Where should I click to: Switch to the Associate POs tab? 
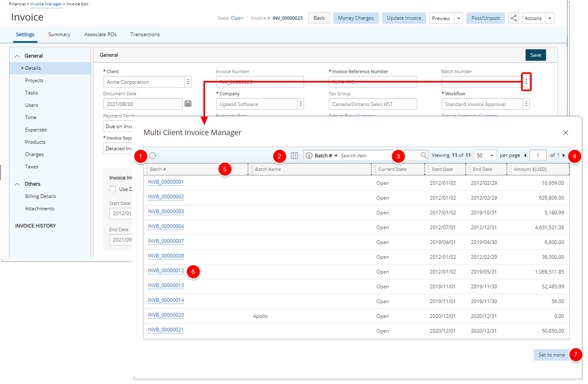point(100,34)
